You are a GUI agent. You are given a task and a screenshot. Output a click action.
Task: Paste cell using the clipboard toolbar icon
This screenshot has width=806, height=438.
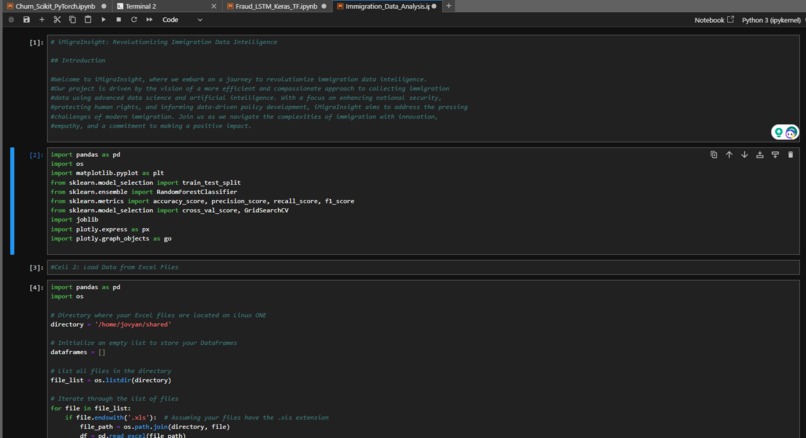click(88, 20)
